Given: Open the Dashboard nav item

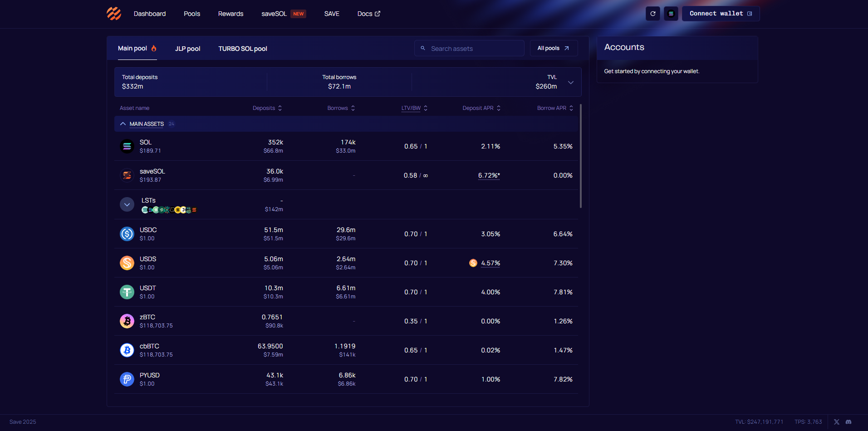Looking at the screenshot, I should point(150,14).
